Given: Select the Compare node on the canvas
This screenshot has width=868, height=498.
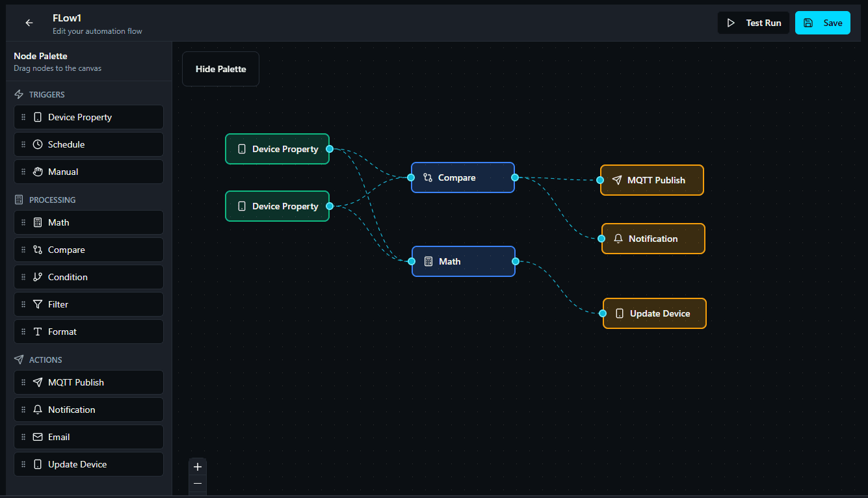Looking at the screenshot, I should pos(462,177).
